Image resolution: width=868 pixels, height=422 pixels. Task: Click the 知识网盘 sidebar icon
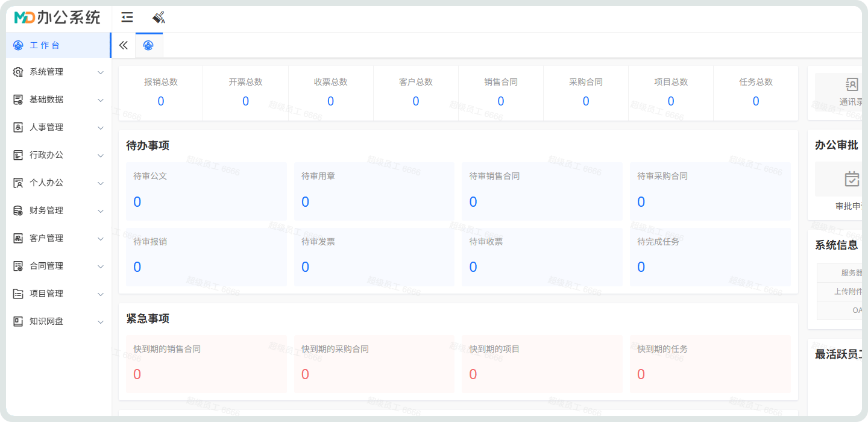(18, 321)
